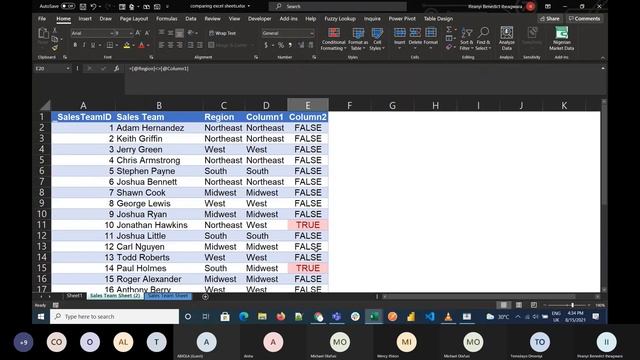
Task: Open the Name Box dropdown arrow
Action: tap(68, 69)
